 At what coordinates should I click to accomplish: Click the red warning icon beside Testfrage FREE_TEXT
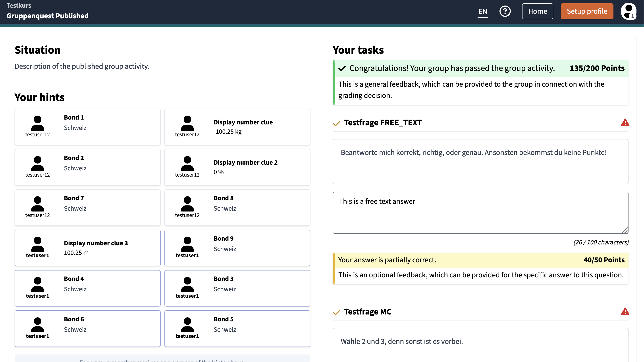625,122
